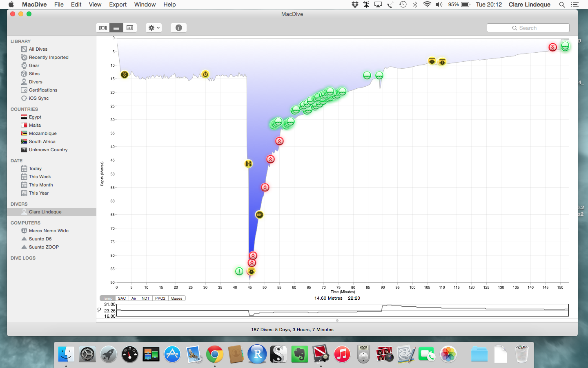This screenshot has width=588, height=368.
Task: Filter dives by Mozambique
Action: click(x=42, y=133)
